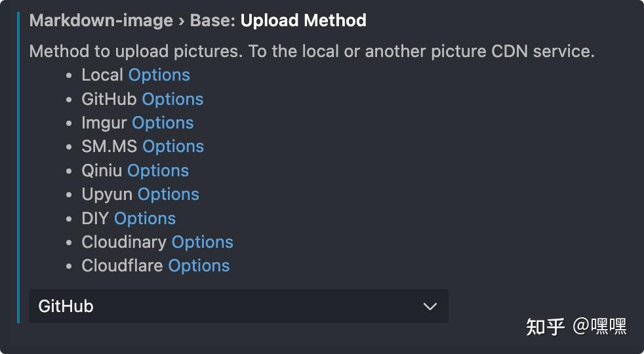The image size is (644, 354).
Task: Click the Upload Method dropdown chevron arrow
Action: point(430,306)
